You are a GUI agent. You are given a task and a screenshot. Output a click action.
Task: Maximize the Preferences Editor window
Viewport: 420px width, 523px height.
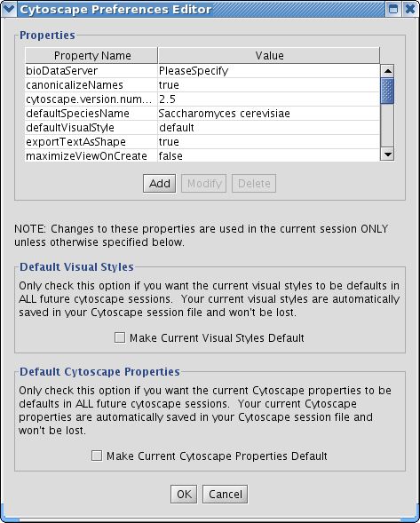tap(393, 9)
